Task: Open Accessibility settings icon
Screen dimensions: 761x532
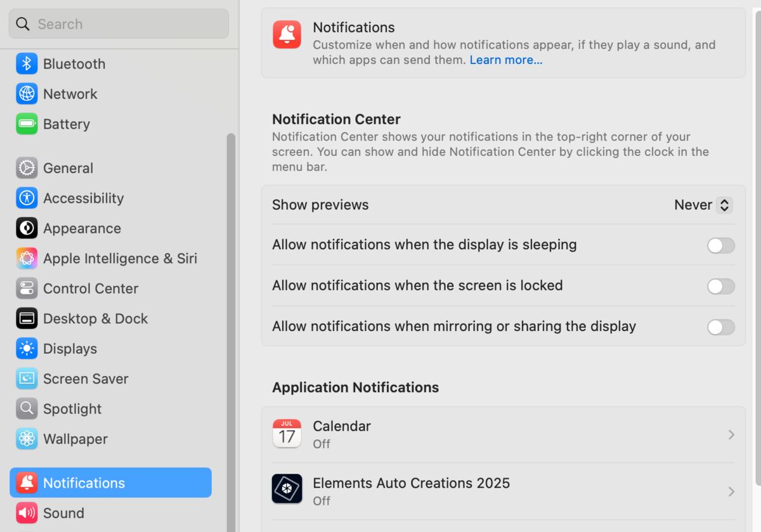Action: tap(27, 198)
